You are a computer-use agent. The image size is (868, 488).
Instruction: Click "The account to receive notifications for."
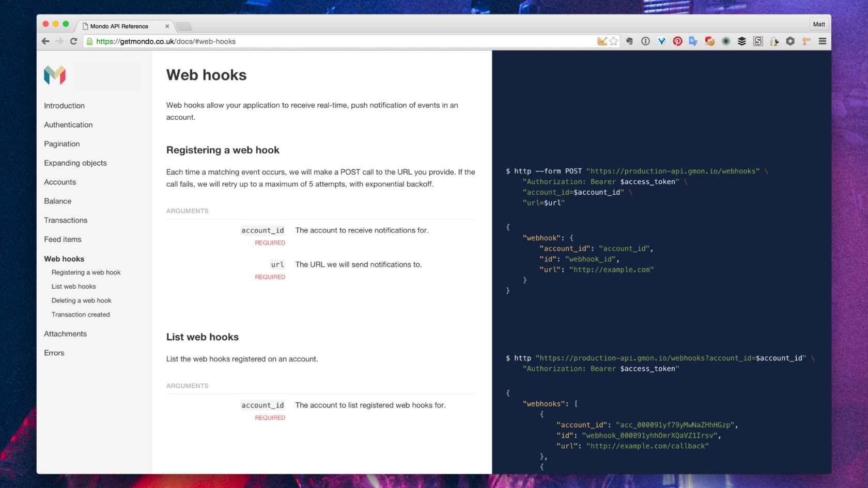(x=362, y=231)
